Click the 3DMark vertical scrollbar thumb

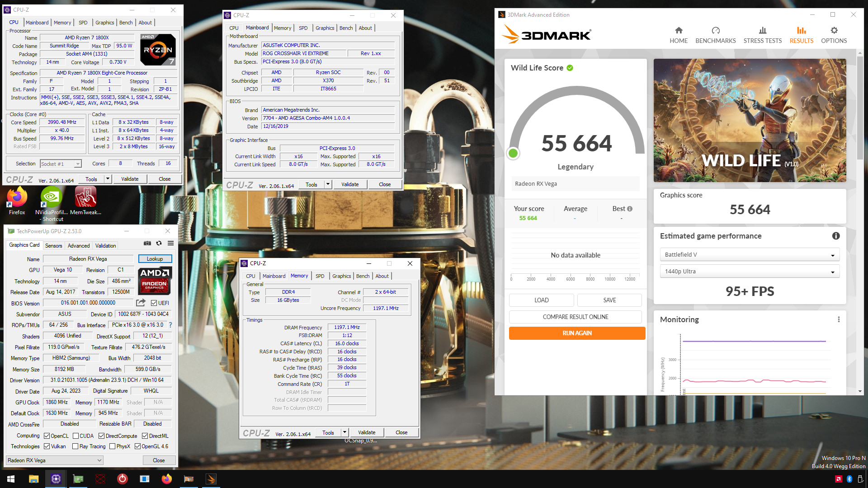pyautogui.click(x=860, y=108)
